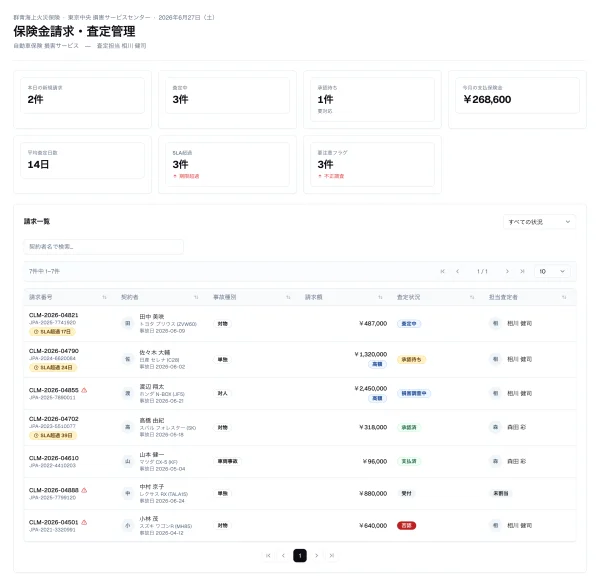Click 承認待ち status badge for 佐々木 大輔
The width and height of the screenshot is (600, 586).
tap(411, 359)
